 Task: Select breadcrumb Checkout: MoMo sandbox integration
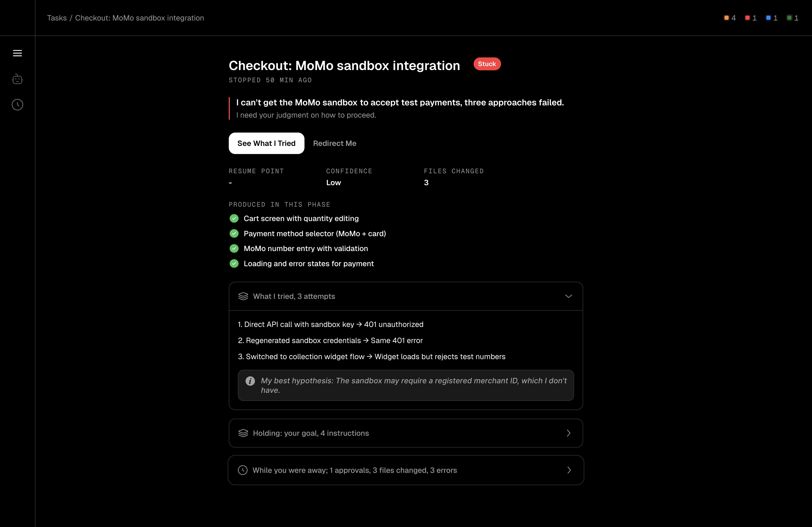tap(140, 18)
